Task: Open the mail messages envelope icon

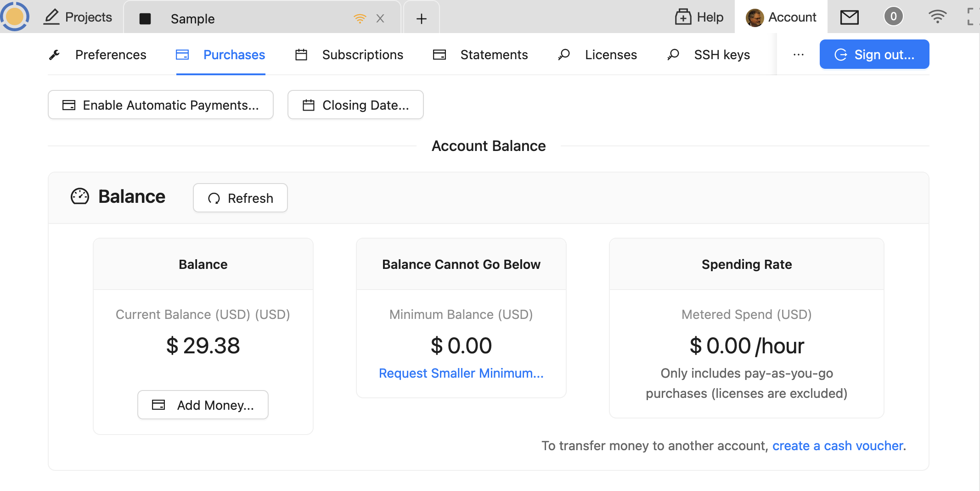Action: coord(849,17)
